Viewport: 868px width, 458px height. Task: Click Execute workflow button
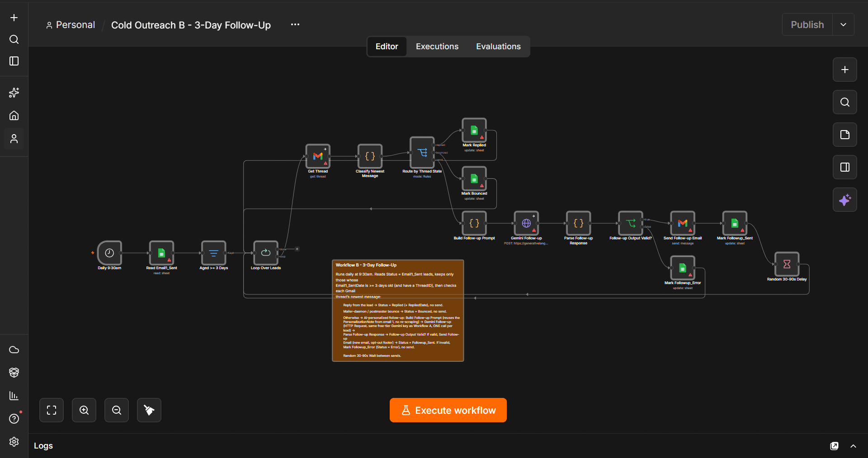coord(448,410)
